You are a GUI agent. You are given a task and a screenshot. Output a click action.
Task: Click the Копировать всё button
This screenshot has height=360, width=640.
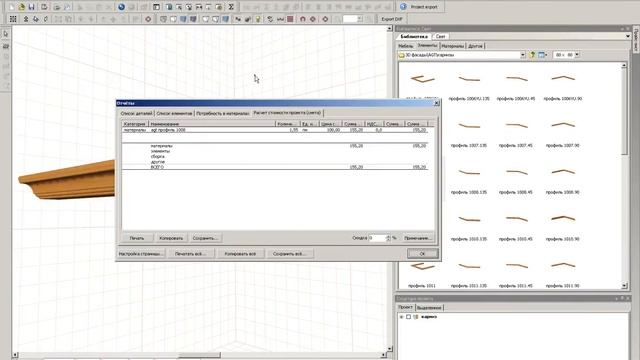[240, 253]
